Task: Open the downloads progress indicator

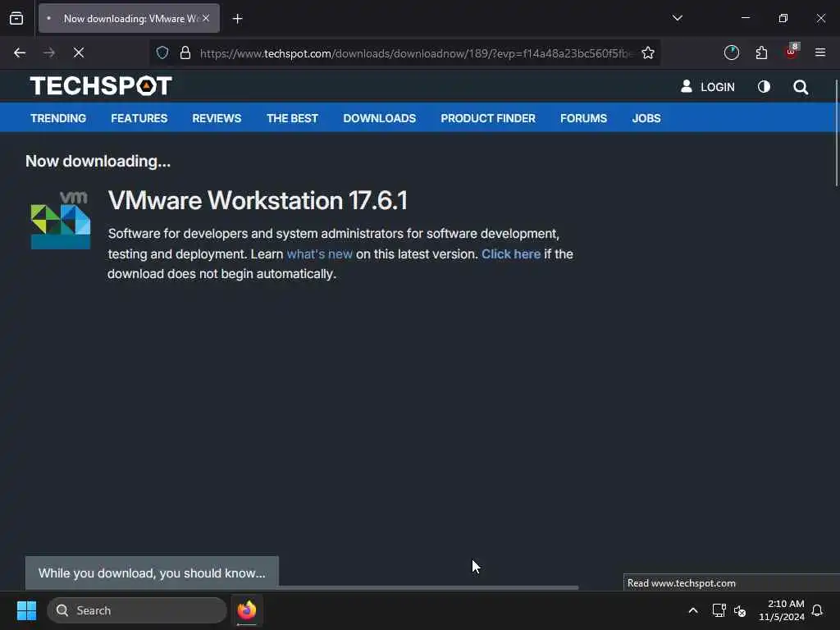Action: pos(731,52)
